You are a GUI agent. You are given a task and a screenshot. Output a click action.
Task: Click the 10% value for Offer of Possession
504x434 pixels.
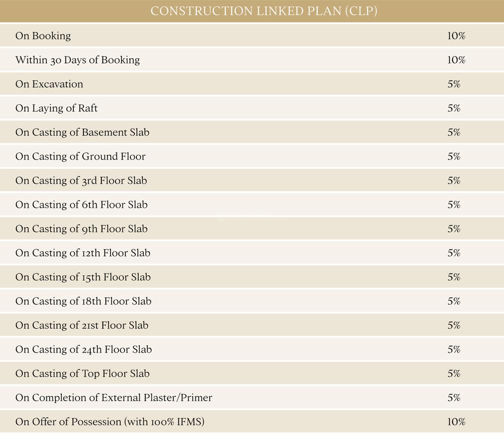point(456,422)
